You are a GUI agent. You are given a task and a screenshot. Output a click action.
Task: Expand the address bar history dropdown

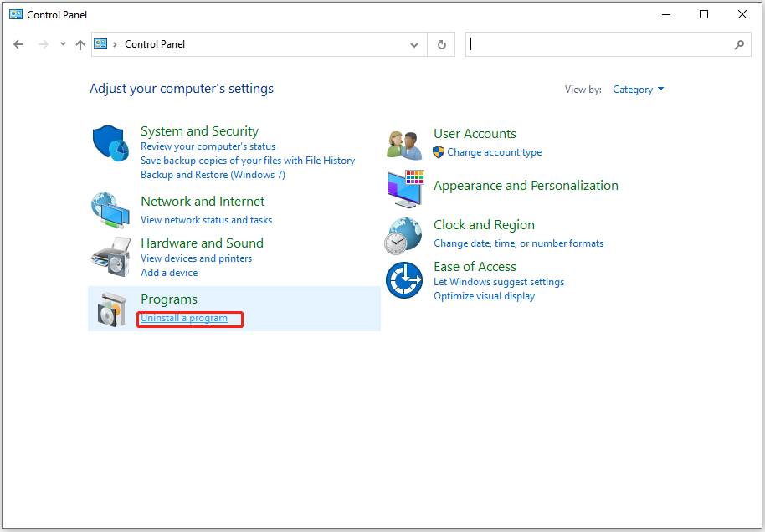[414, 45]
